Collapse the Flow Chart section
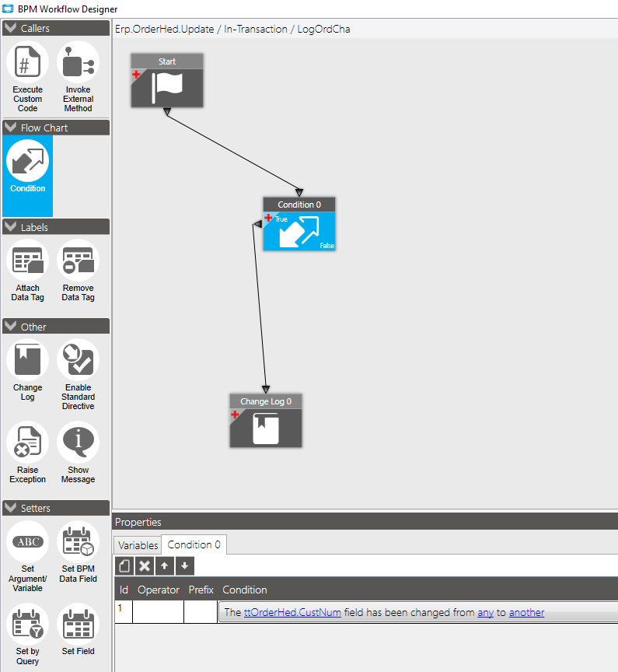 click(10, 128)
